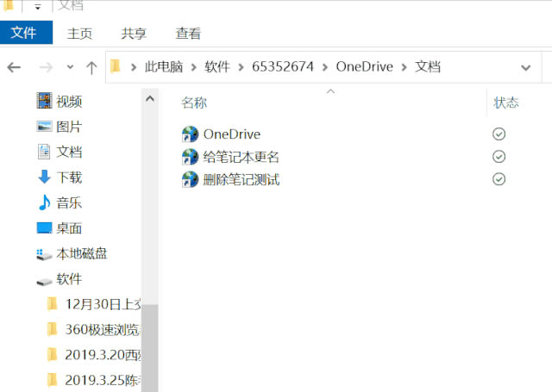552x392 pixels.
Task: Click folder icon beside 360极速浏览 entry
Action: click(52, 329)
